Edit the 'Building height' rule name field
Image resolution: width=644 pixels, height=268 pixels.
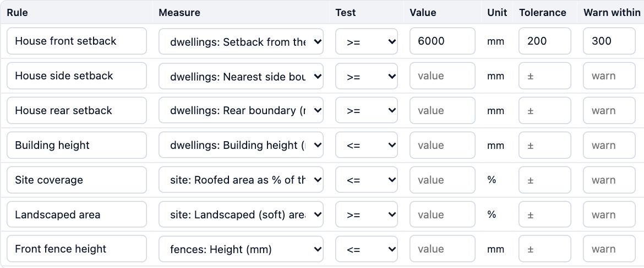77,146
